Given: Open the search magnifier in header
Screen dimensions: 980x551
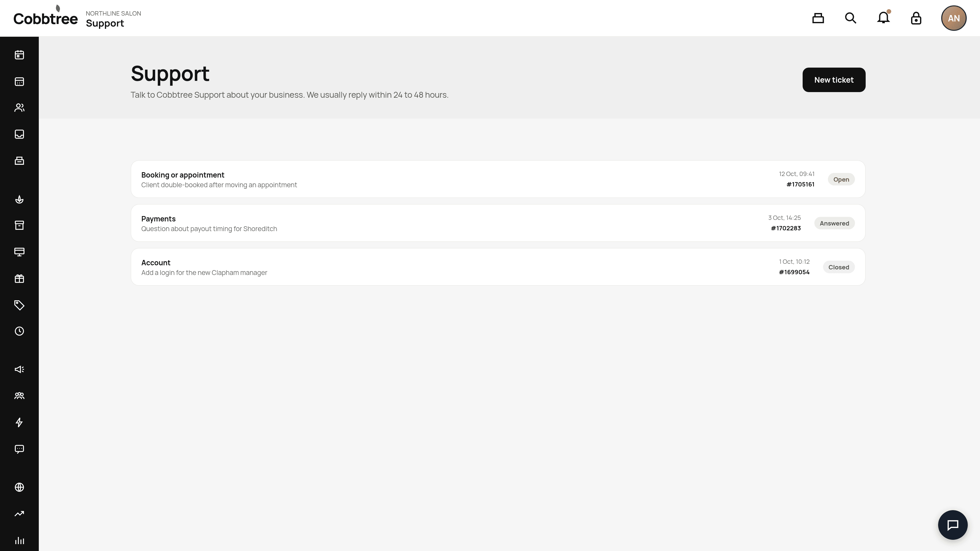Looking at the screenshot, I should pos(851,18).
